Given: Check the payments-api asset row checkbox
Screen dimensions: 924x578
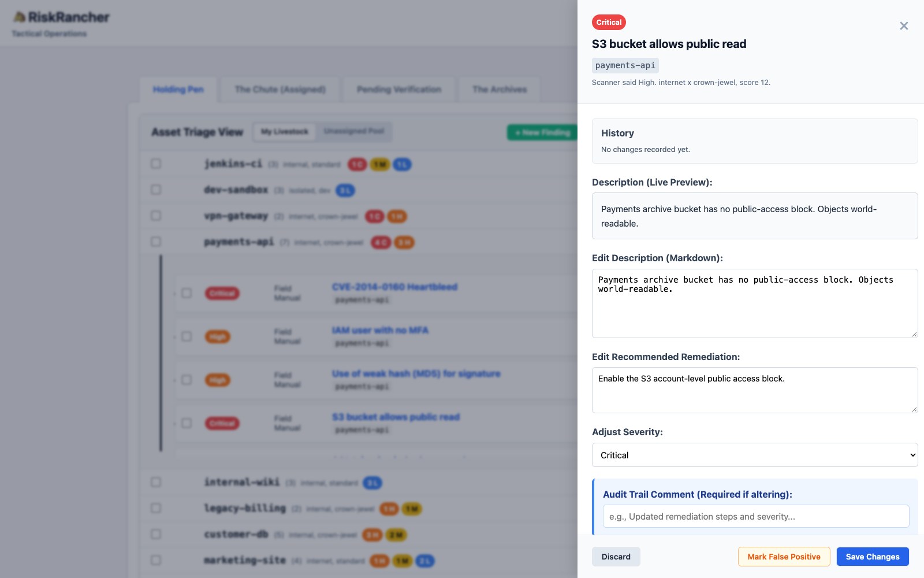Looking at the screenshot, I should [156, 242].
